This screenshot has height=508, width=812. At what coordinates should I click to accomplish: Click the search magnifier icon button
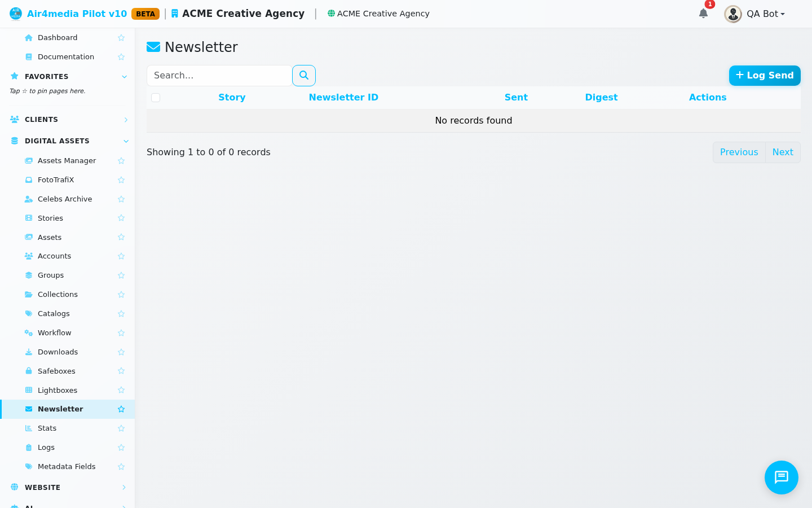point(304,76)
